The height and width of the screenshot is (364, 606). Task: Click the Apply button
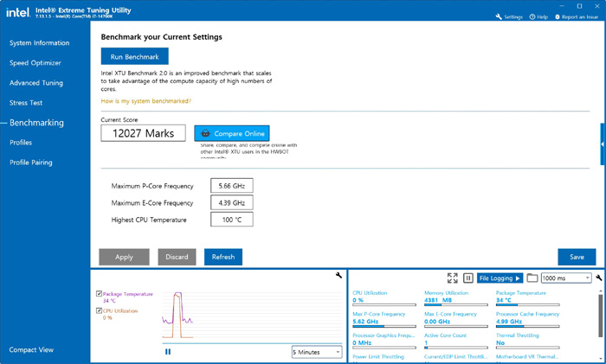124,257
